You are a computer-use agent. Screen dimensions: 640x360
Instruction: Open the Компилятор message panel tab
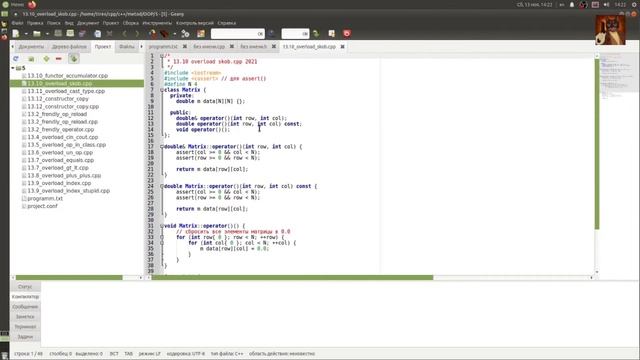pos(25,297)
